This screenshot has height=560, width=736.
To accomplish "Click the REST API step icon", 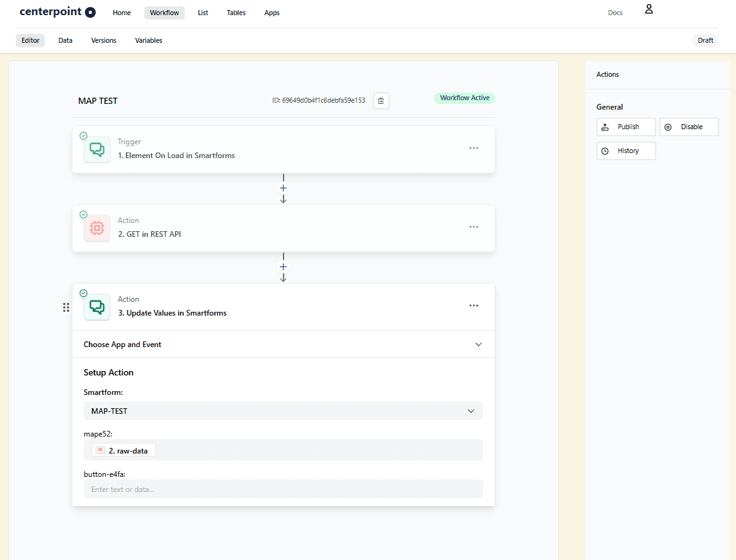I will (97, 228).
